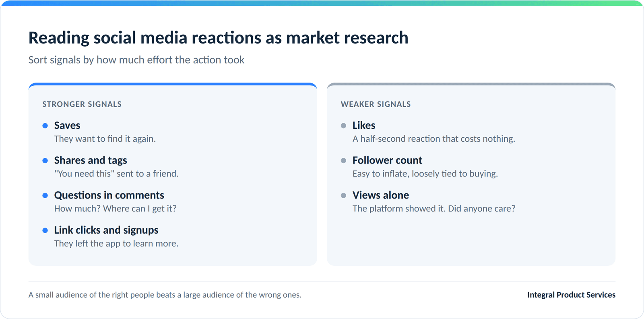Open the Integral Product Services link

[x=571, y=295]
